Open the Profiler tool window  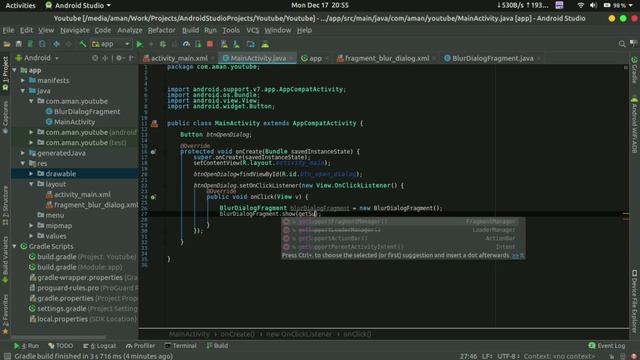140,346
